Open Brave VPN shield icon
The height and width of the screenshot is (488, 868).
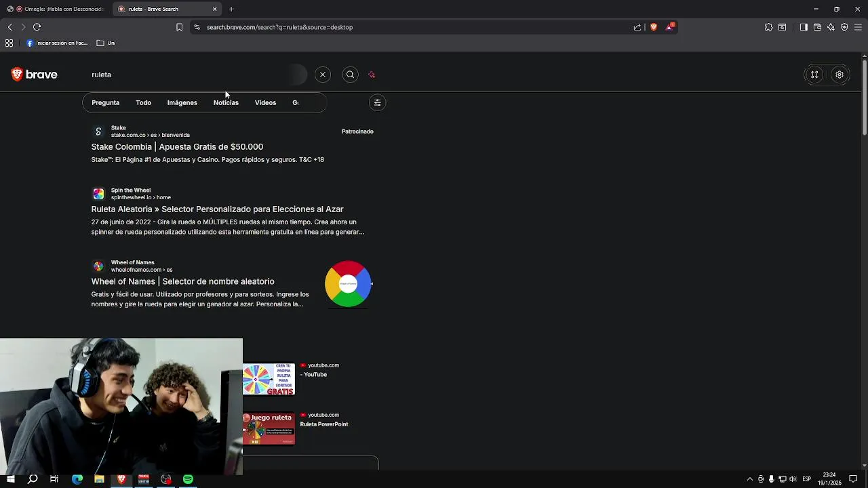point(844,27)
